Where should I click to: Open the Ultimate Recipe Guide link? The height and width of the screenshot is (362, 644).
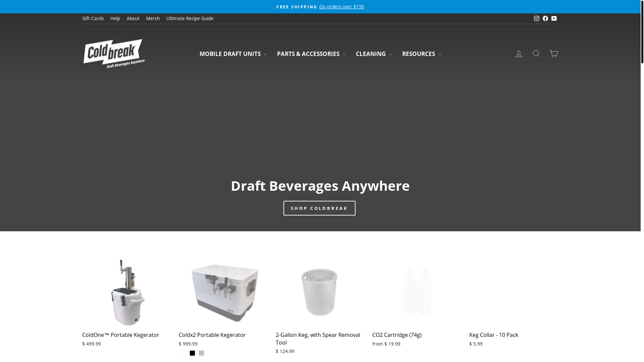coord(190,18)
